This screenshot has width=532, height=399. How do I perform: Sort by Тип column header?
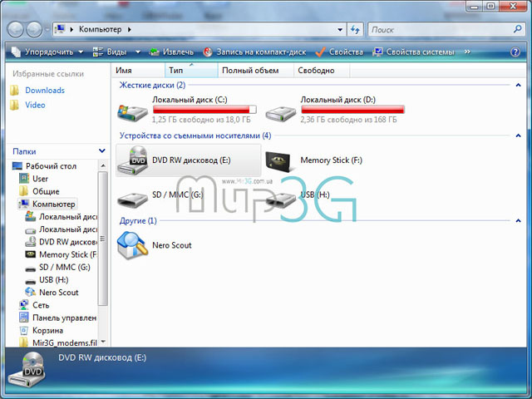click(x=191, y=70)
